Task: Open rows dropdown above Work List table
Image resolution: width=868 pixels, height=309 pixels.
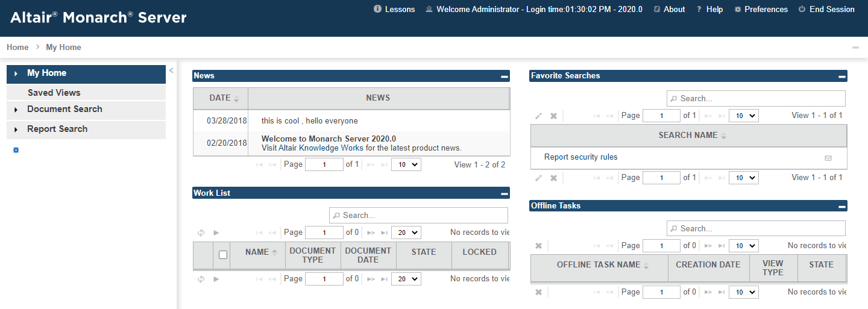Action: (x=406, y=233)
